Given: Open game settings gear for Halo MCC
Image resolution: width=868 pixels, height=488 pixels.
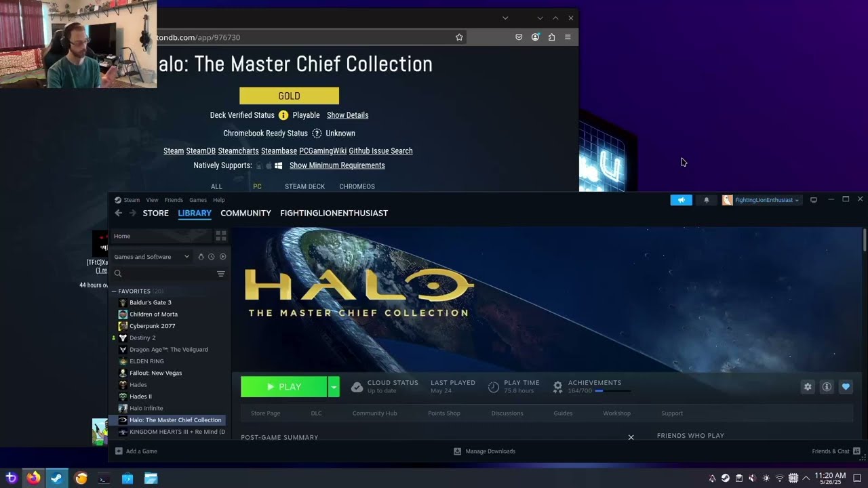Looking at the screenshot, I should (x=808, y=387).
